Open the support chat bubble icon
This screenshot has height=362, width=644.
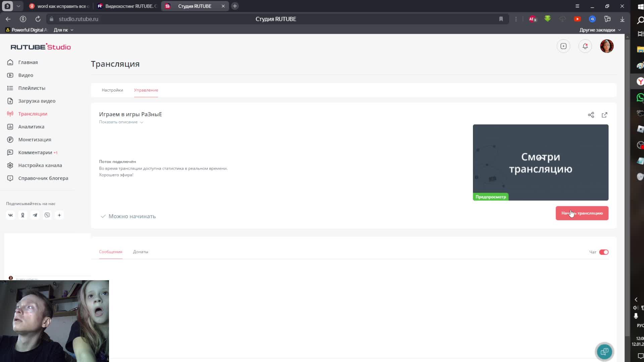coord(604,351)
